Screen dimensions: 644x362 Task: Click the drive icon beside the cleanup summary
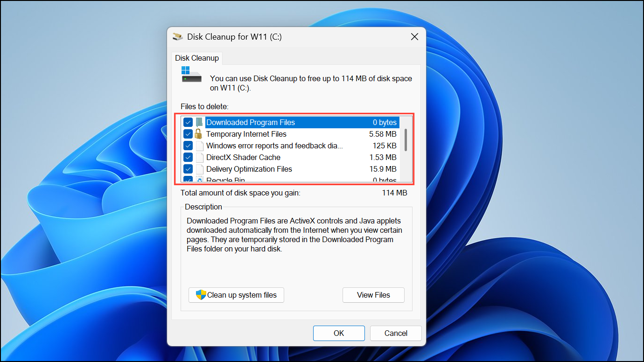(191, 75)
